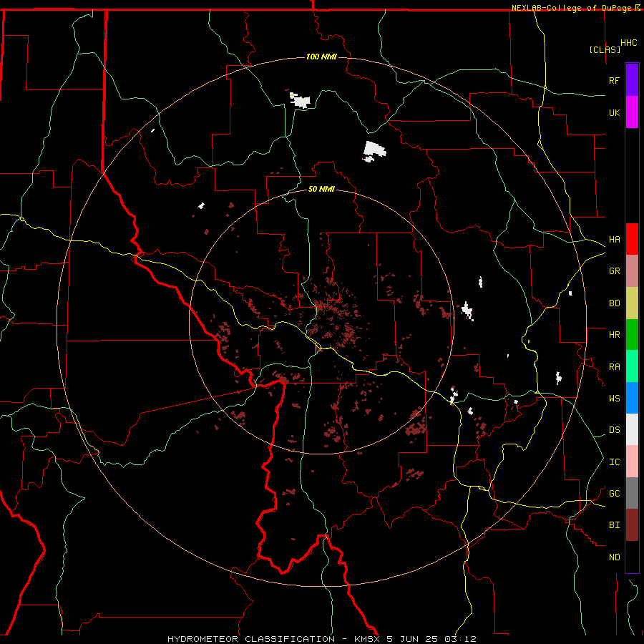Click the RF purple legend color block
The width and height of the screenshot is (644, 644).
coord(632,80)
